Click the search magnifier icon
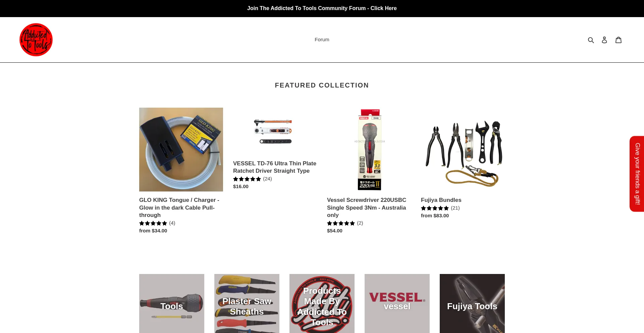This screenshot has height=333, width=644. click(591, 40)
